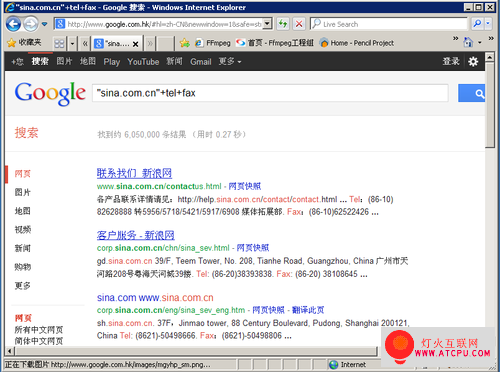The width and height of the screenshot is (500, 372).
Task: Click the Quick Tabs grid icon
Action: [59, 43]
